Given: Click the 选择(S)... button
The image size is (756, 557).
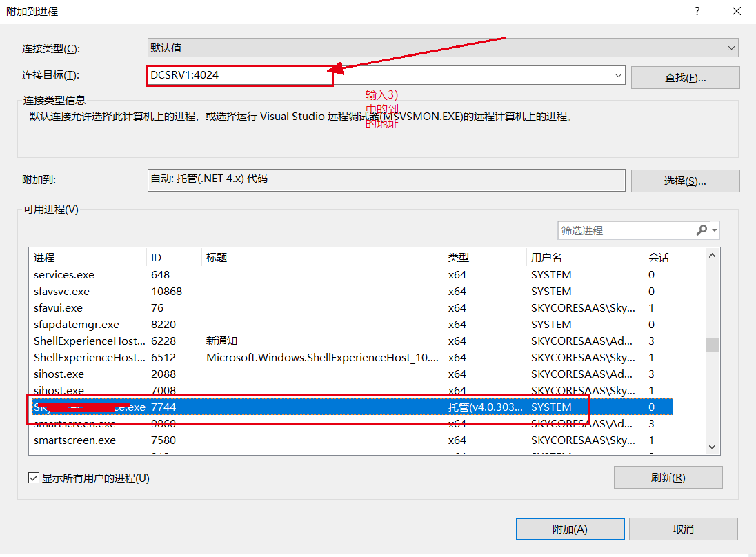Looking at the screenshot, I should point(685,181).
